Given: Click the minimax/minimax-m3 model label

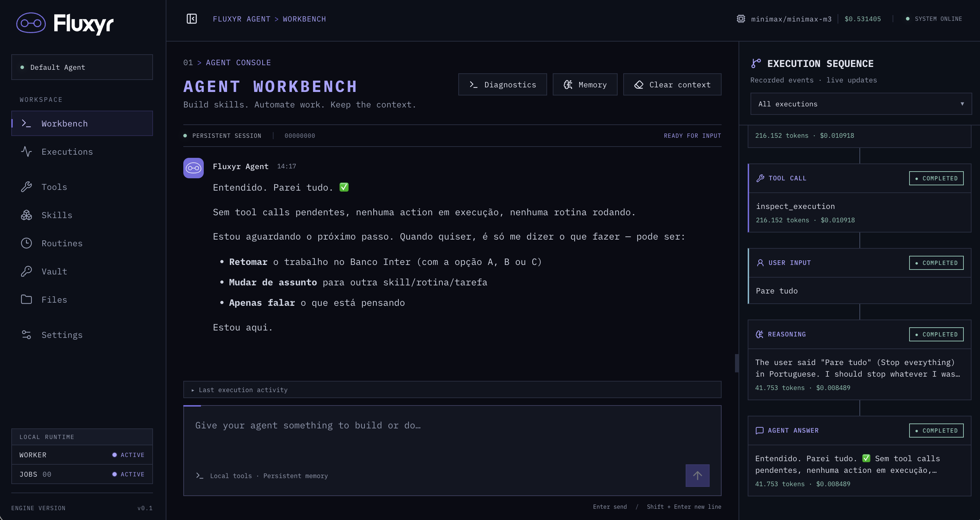Looking at the screenshot, I should tap(791, 19).
